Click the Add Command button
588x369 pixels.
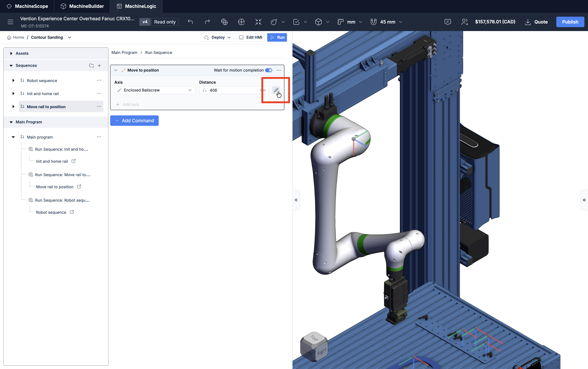134,121
